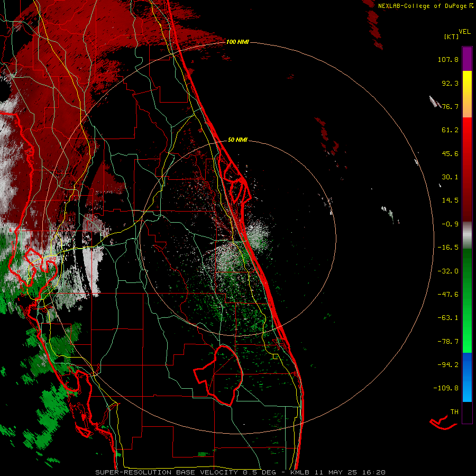The width and height of the screenshot is (476, 476).
Task: Click the 76.7 velocity scale value
Action: click(450, 106)
